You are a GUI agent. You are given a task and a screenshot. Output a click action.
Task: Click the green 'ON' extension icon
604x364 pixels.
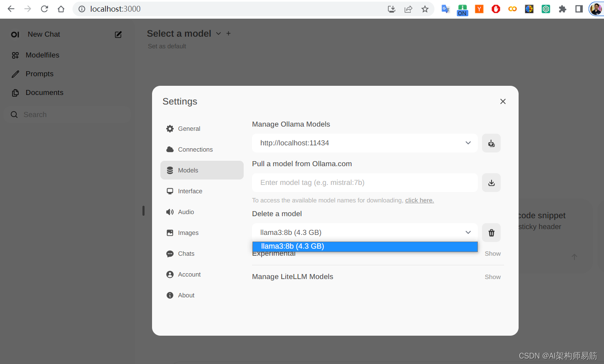tap(462, 10)
